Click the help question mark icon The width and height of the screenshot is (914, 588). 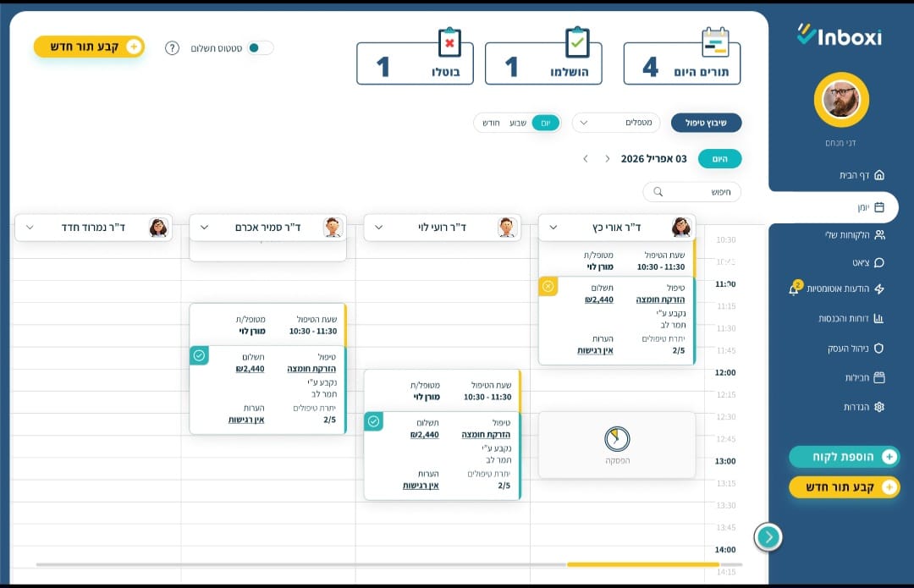(172, 48)
